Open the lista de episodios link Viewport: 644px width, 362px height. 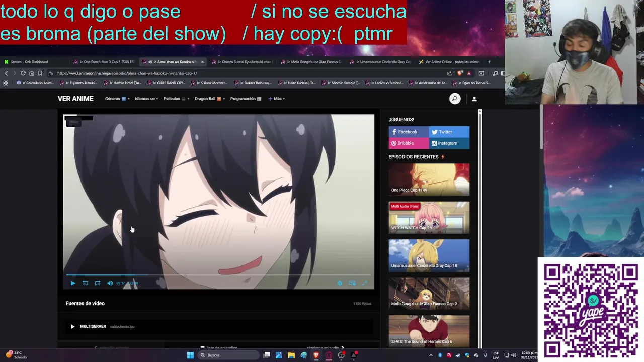(219, 347)
